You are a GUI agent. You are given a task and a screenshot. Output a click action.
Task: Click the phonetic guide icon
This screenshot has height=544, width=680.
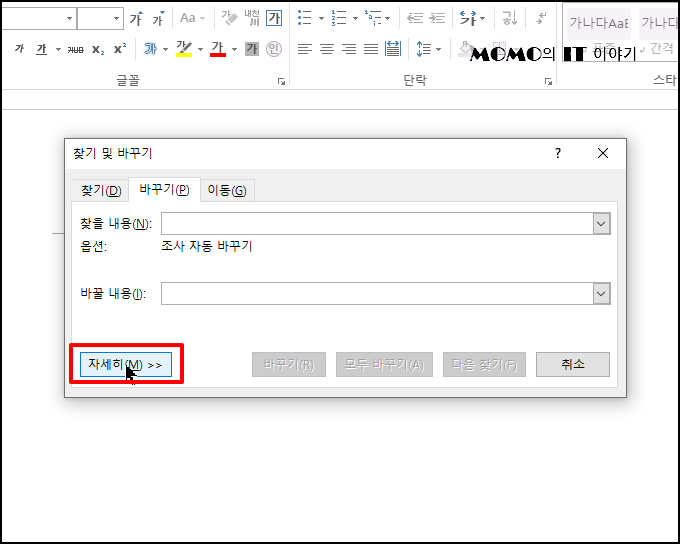[x=252, y=18]
